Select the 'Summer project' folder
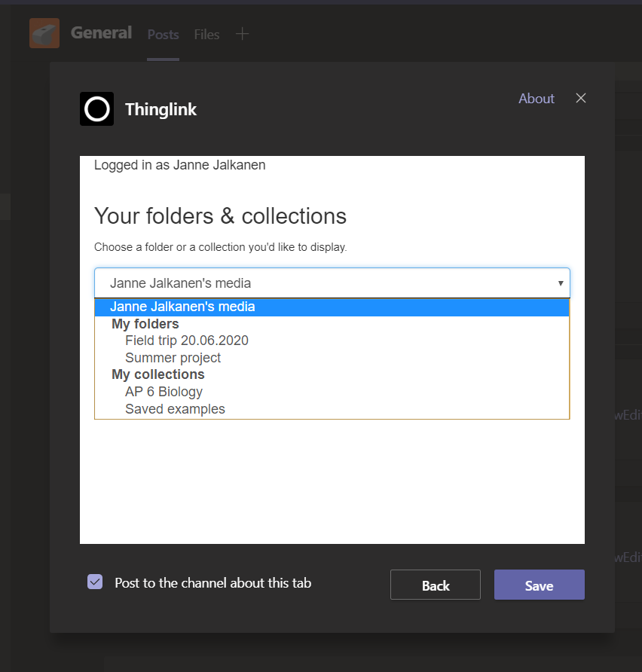Screen dimensions: 642x672 (172, 357)
